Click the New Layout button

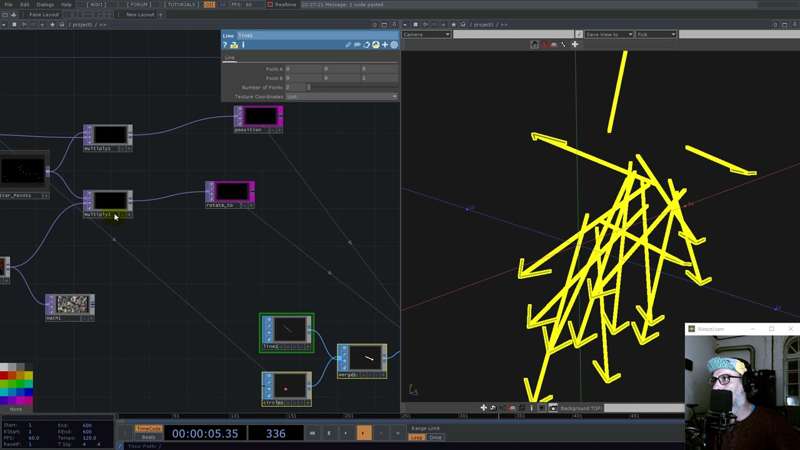pyautogui.click(x=140, y=15)
